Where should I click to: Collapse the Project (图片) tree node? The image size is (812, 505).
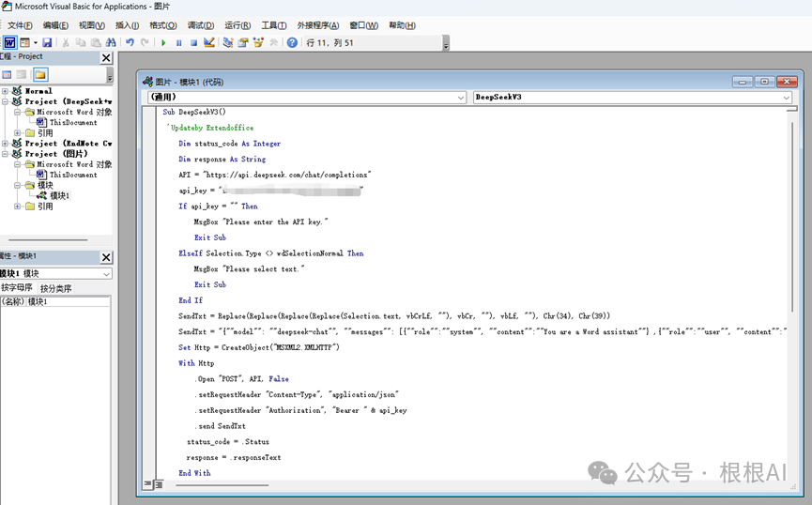[x=6, y=154]
